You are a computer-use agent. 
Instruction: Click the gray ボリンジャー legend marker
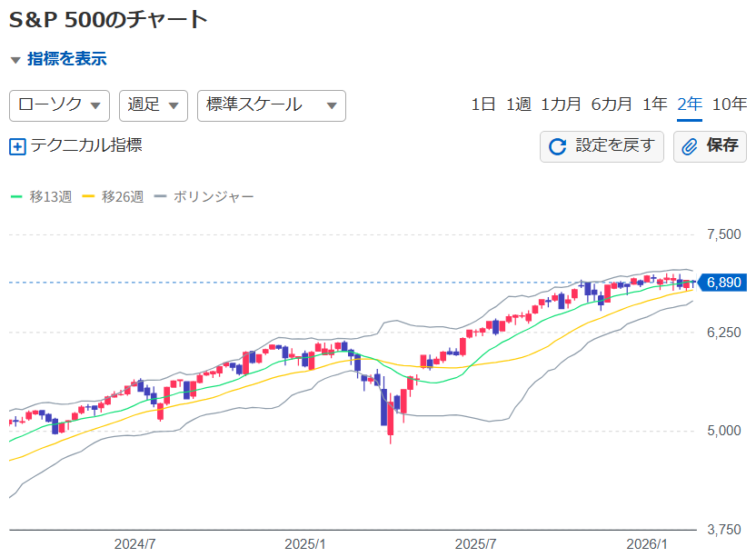tap(161, 196)
